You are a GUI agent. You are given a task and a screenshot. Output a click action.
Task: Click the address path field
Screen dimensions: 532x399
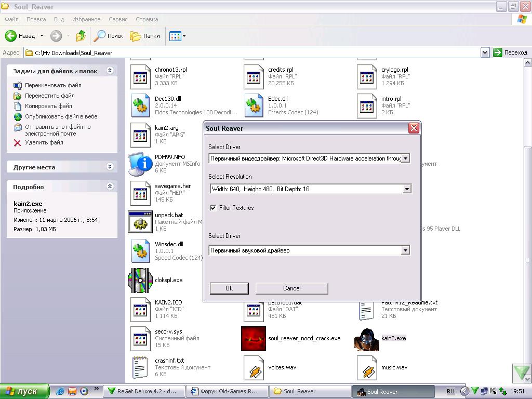pos(252,52)
